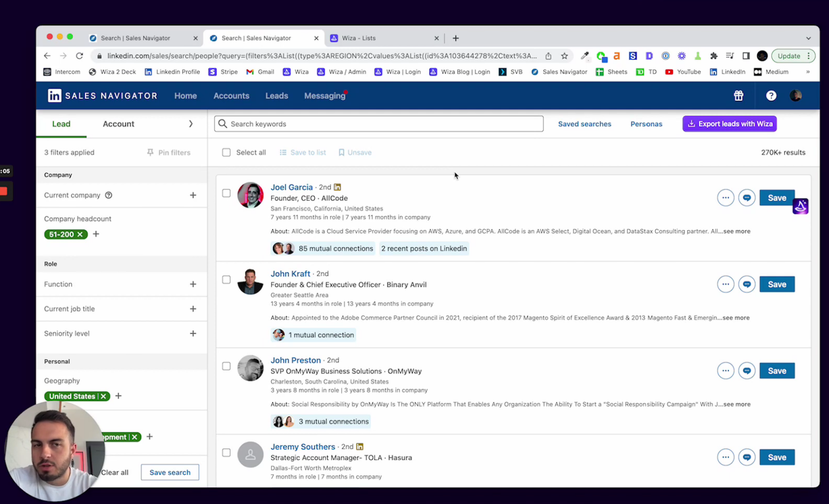This screenshot has width=829, height=504.
Task: Expand the Current job title filter
Action: coord(193,309)
